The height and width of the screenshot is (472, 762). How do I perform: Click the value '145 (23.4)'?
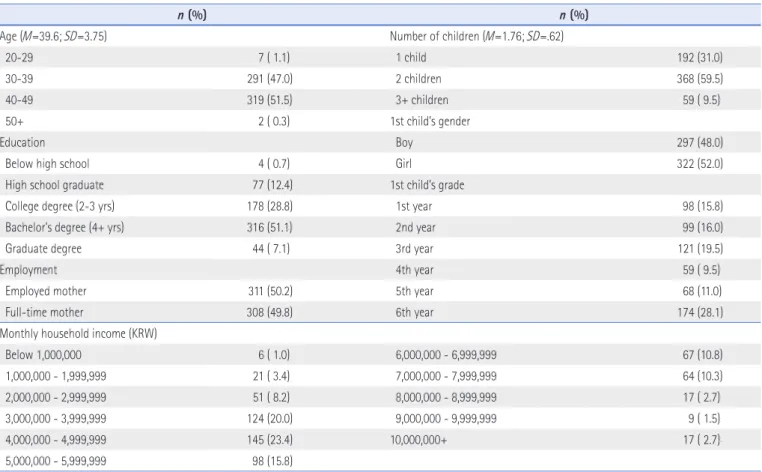click(270, 440)
